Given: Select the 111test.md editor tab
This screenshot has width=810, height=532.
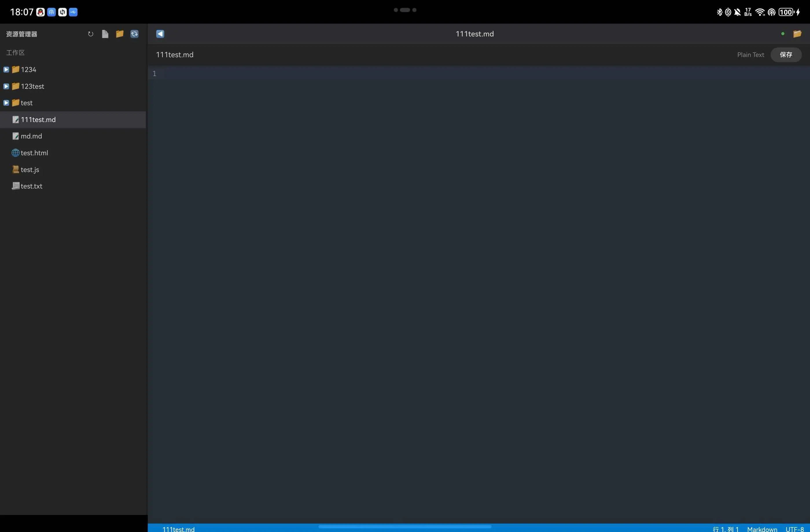Looking at the screenshot, I should [x=175, y=55].
